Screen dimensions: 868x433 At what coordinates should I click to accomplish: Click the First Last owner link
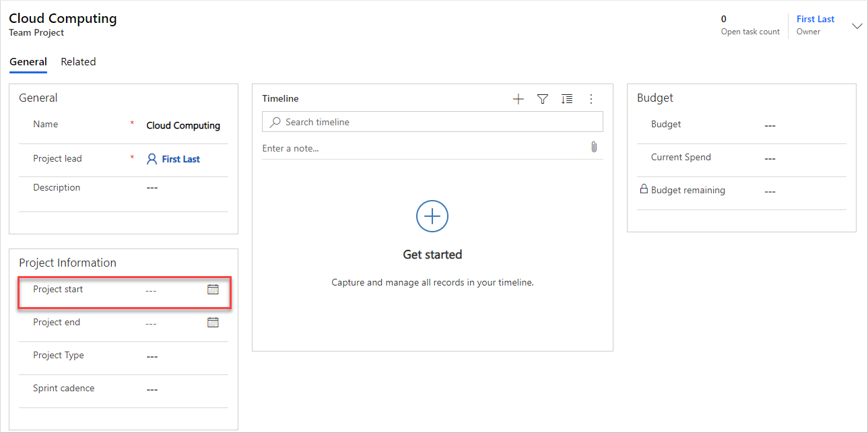815,20
